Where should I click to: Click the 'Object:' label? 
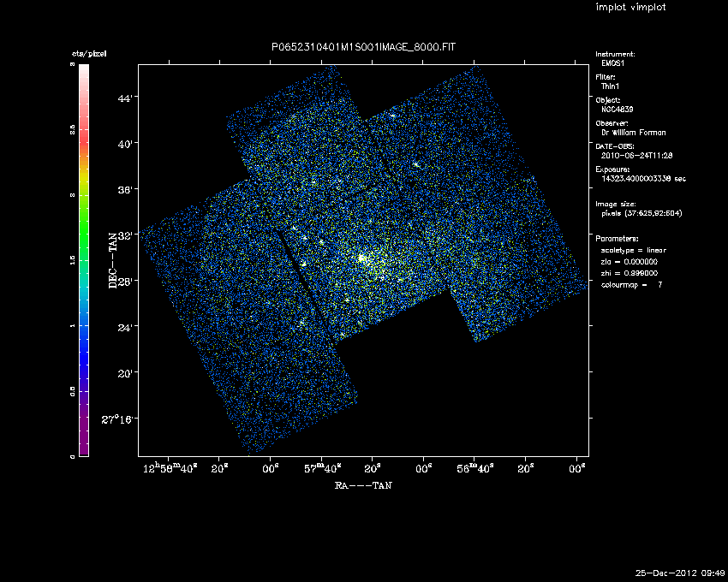(608, 100)
